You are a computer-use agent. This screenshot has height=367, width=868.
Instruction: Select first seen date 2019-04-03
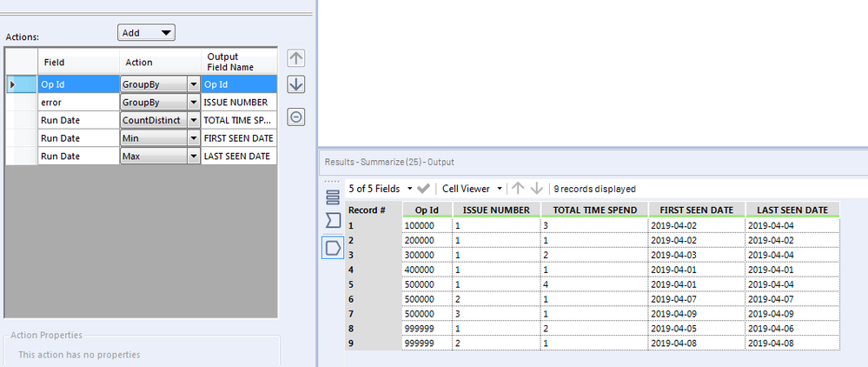698,255
